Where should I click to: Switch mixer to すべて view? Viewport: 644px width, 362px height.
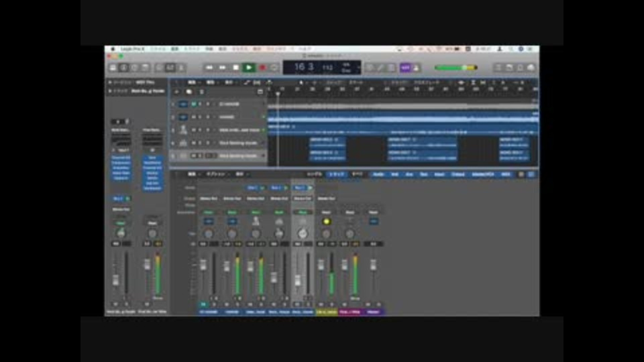[x=357, y=174]
